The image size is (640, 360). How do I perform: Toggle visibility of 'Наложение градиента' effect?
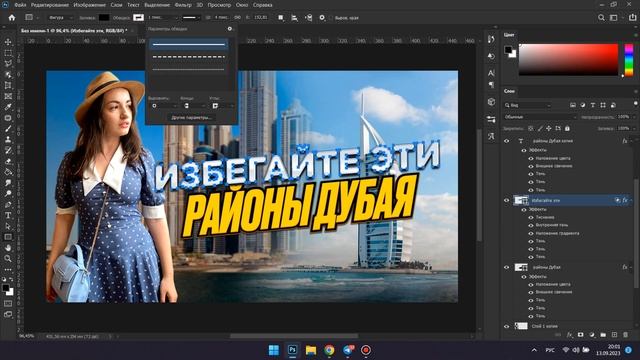[531, 233]
